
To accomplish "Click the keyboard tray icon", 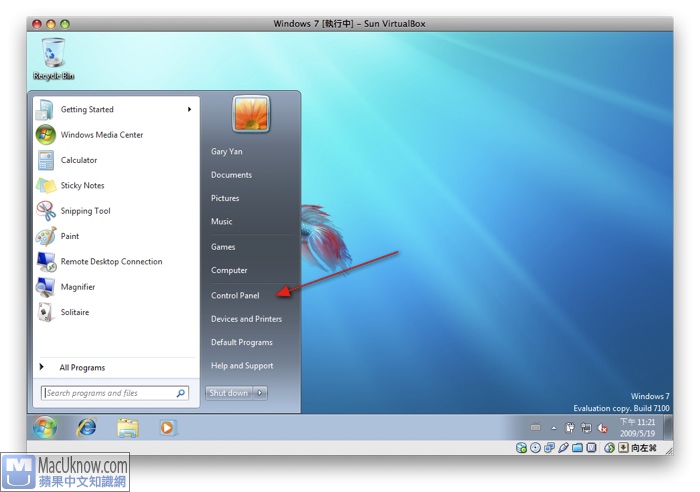I will tap(536, 427).
